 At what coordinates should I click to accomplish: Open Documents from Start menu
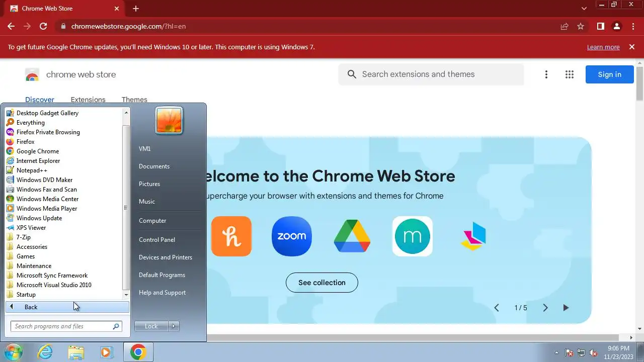pyautogui.click(x=154, y=166)
